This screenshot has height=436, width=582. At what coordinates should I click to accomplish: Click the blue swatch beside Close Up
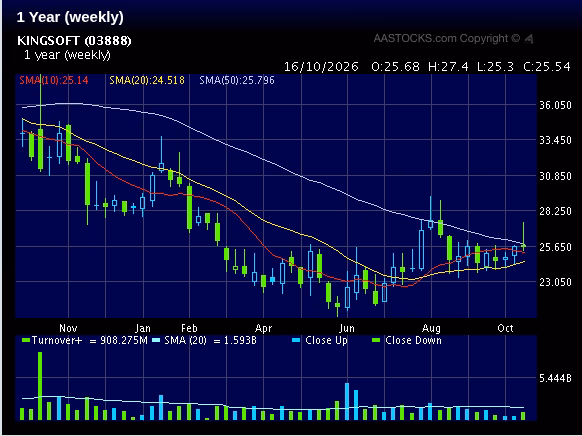pyautogui.click(x=296, y=340)
